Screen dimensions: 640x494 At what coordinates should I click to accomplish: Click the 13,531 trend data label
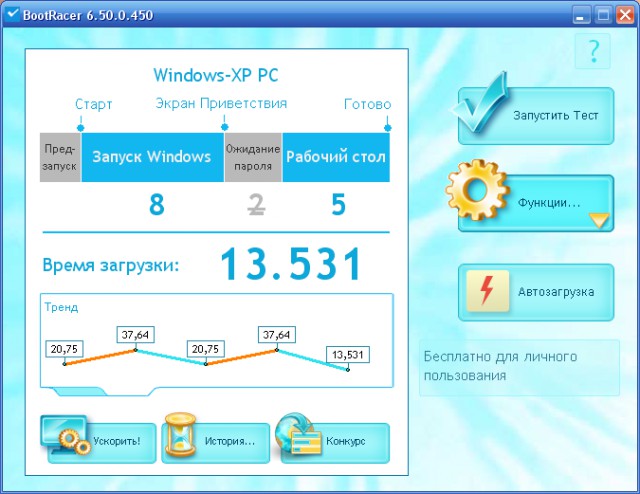(348, 354)
